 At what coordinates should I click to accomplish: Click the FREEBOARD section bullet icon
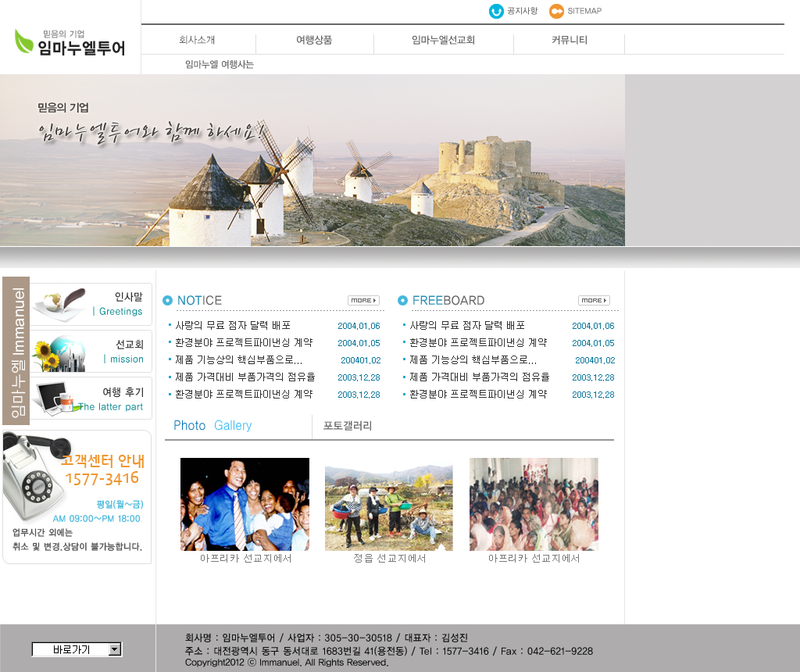(x=402, y=301)
